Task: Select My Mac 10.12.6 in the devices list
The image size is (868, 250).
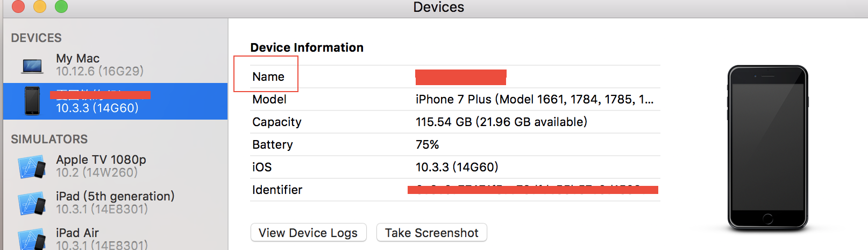Action: 115,65
